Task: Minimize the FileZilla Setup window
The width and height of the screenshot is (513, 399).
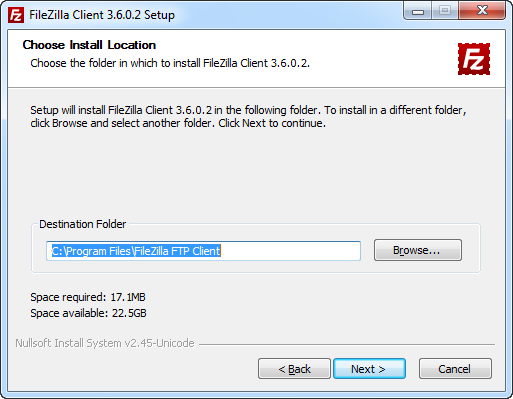Action: [418, 11]
